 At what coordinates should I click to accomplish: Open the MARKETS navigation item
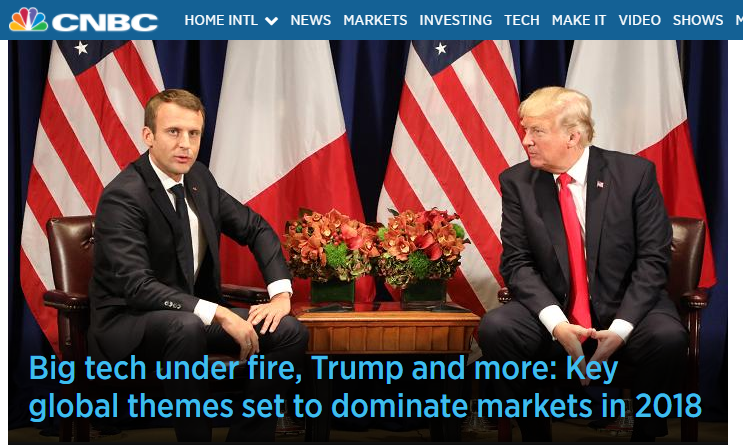point(375,20)
